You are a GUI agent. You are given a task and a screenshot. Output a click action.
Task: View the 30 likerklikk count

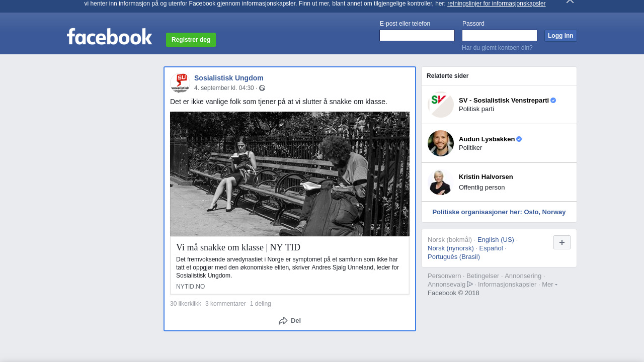pyautogui.click(x=186, y=304)
